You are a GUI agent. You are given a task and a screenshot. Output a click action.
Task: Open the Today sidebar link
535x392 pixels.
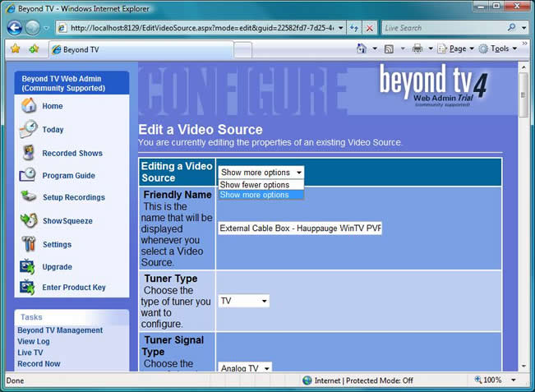(x=53, y=130)
